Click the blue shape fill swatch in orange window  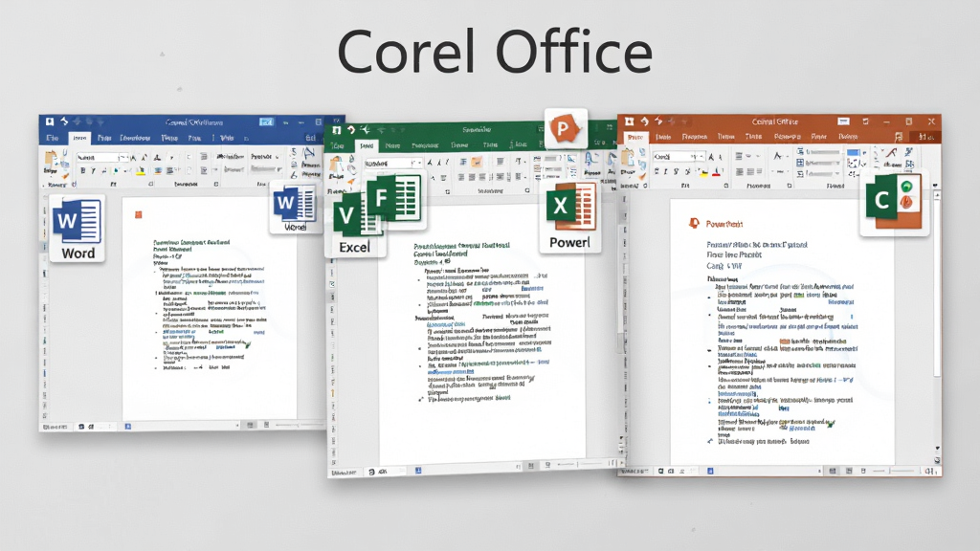853,152
